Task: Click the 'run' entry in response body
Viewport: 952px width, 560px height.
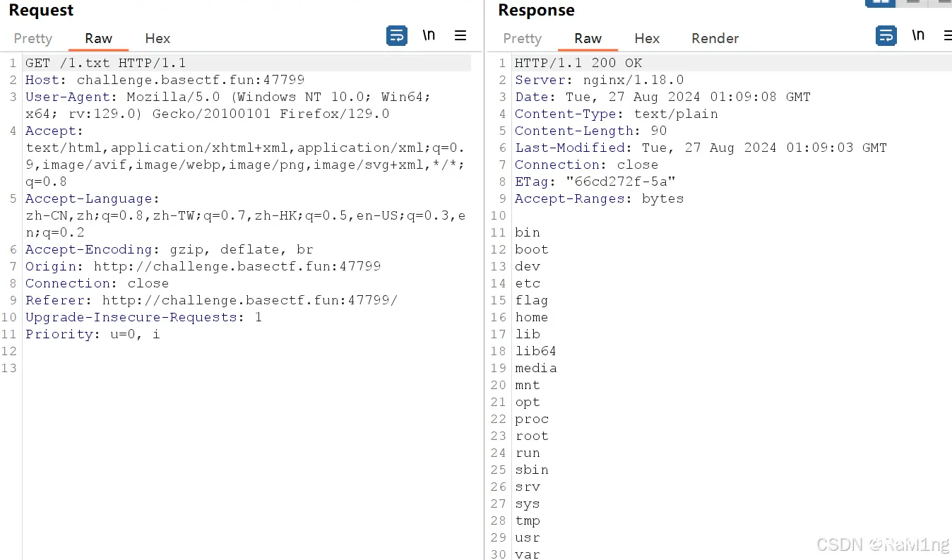Action: 528,453
